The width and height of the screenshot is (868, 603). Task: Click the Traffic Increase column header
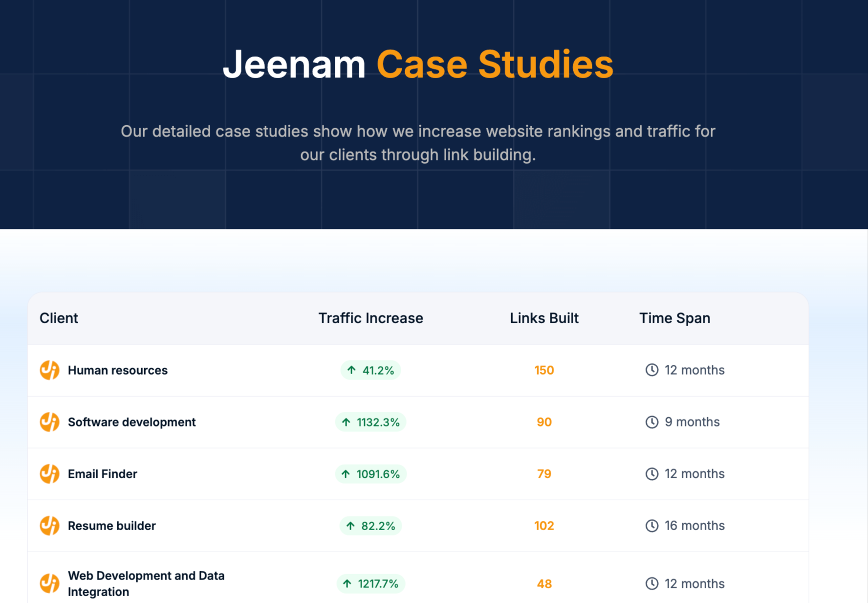371,318
